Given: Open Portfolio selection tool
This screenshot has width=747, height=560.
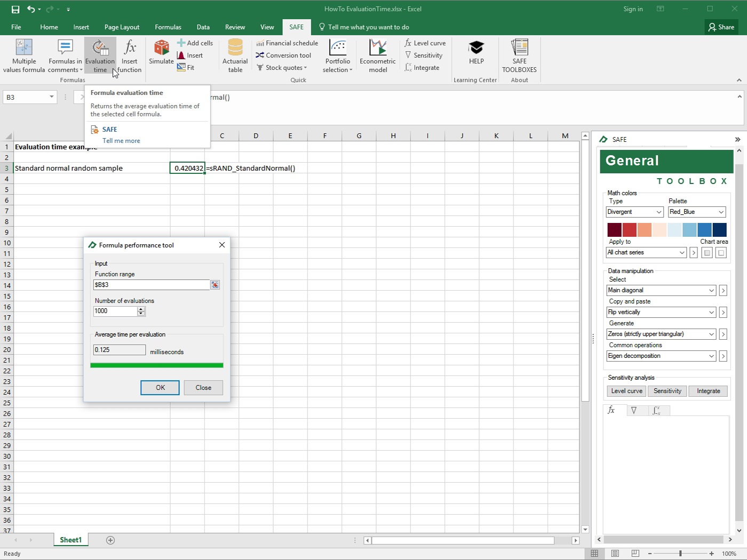Looking at the screenshot, I should coord(338,56).
